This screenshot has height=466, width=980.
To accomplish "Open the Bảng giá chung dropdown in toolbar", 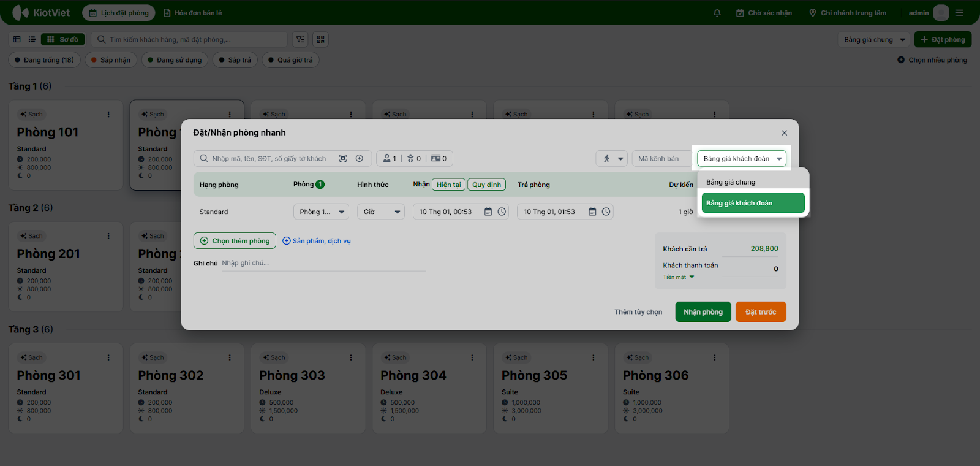I will (874, 39).
